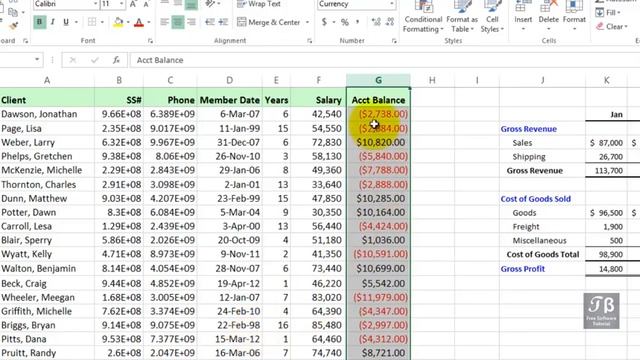Toggle Bottom Align button
The height and width of the screenshot is (360, 640).
click(191, 4)
